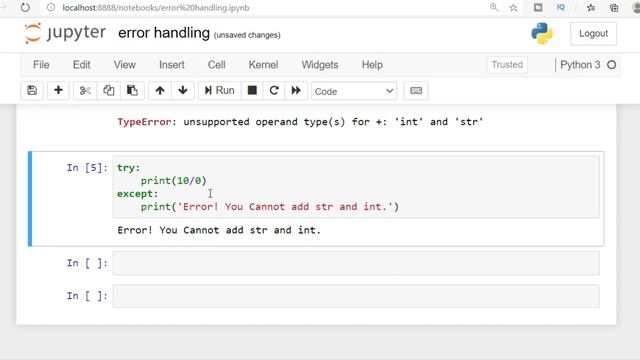Open browser favorites star-list icon
This screenshot has width=640, height=360.
[x=591, y=7]
